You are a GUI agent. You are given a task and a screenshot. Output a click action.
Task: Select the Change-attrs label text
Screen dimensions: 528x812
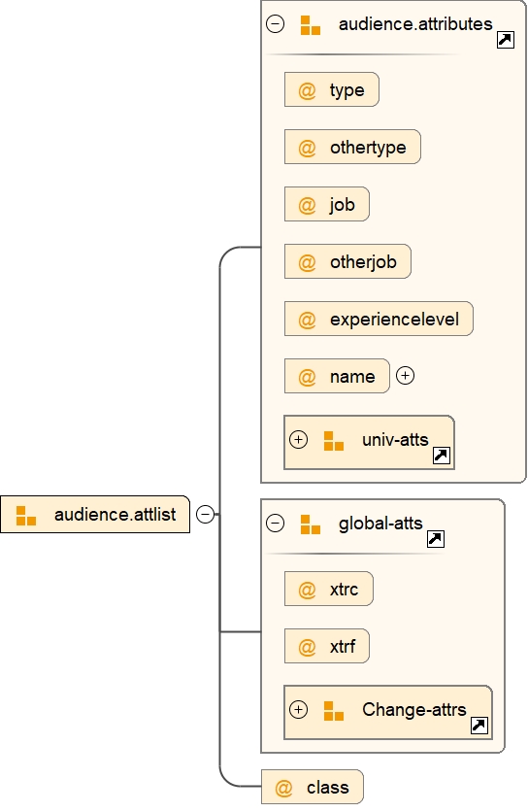point(414,709)
